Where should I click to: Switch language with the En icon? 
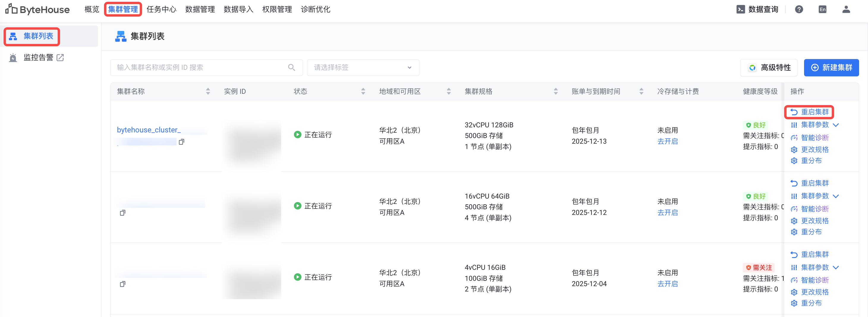click(x=822, y=9)
